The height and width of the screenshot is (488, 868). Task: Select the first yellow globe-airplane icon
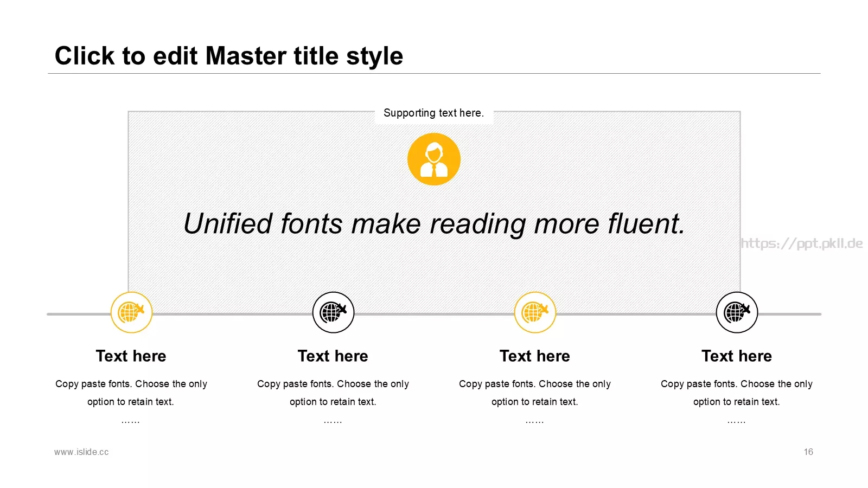(x=131, y=312)
